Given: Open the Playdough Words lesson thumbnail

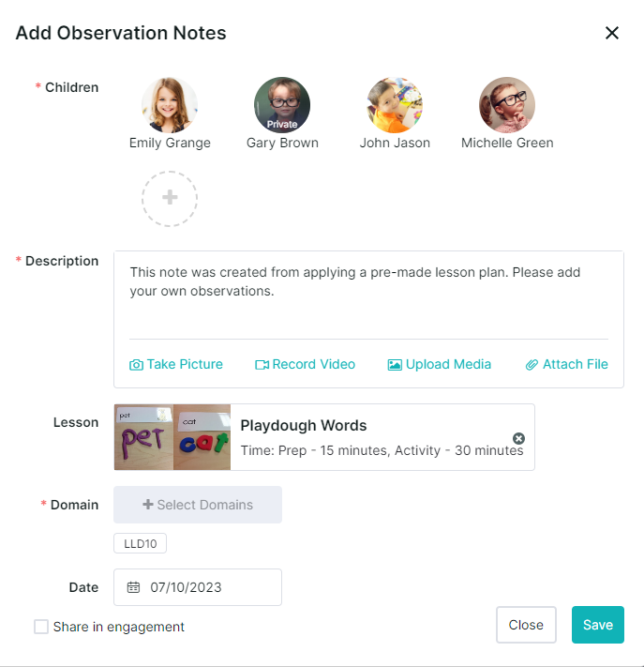Looking at the screenshot, I should (x=172, y=437).
